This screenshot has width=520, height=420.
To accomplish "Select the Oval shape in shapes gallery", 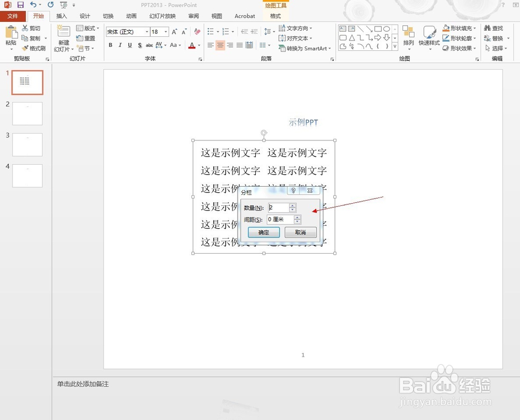I will point(386,29).
